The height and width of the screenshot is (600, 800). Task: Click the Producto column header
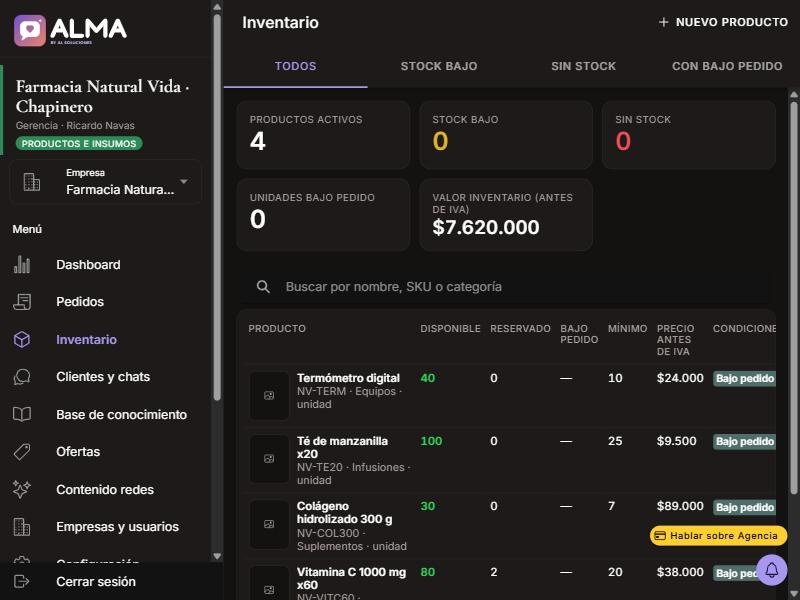click(277, 329)
